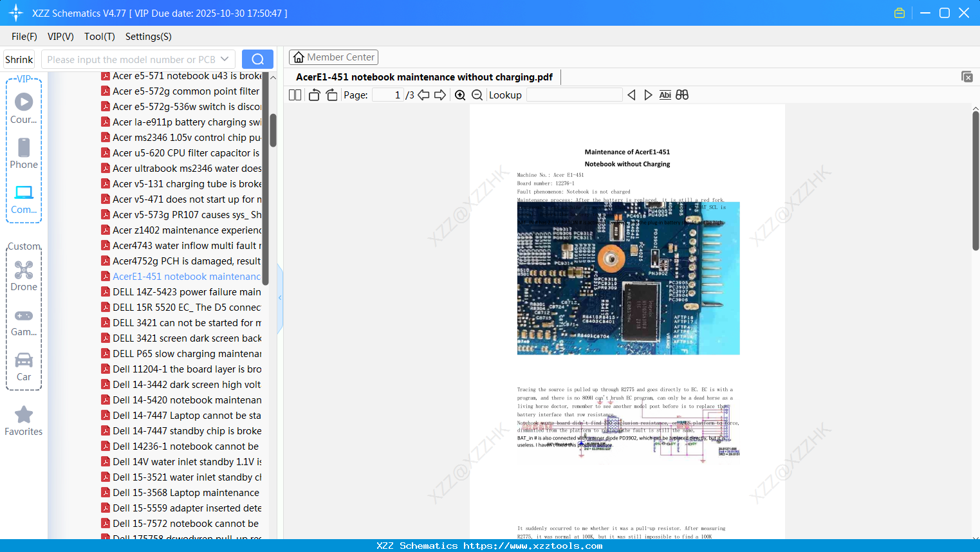This screenshot has height=552, width=980.
Task: Go to the next page with right arrow
Action: (440, 95)
